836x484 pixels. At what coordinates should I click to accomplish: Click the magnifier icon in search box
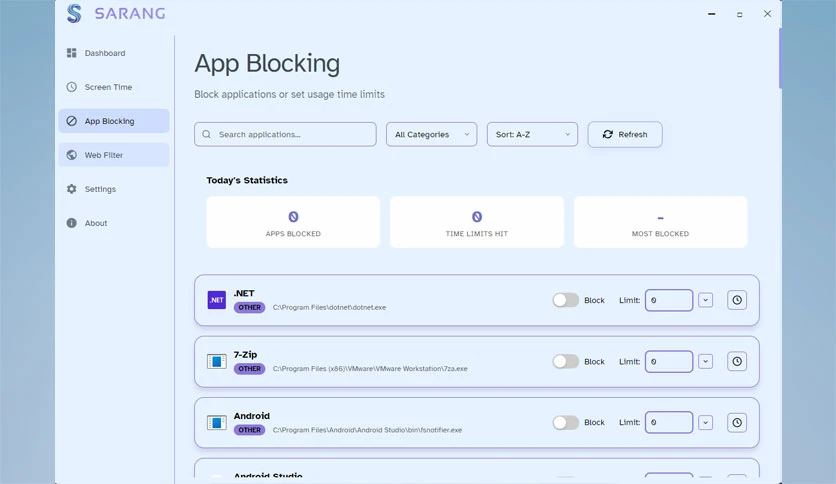[x=206, y=134]
